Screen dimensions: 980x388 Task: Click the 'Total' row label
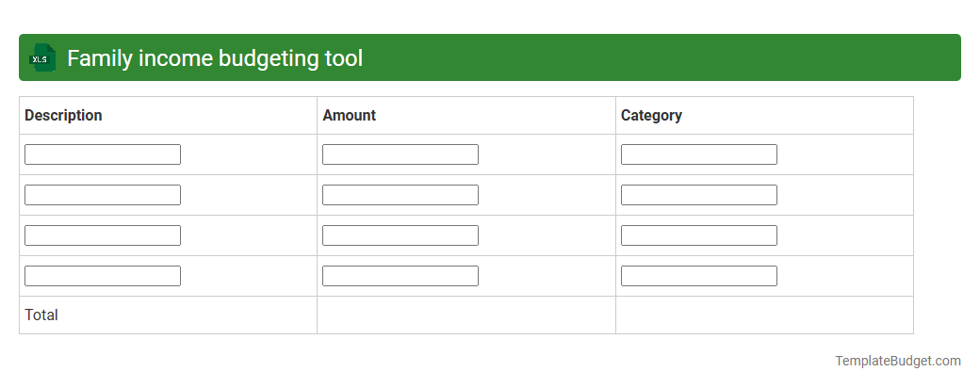41,315
